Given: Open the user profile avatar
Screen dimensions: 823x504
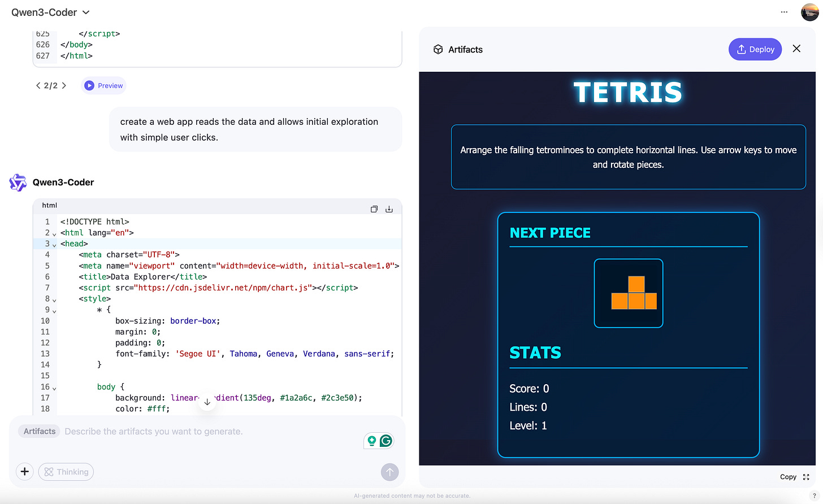Looking at the screenshot, I should tap(810, 12).
